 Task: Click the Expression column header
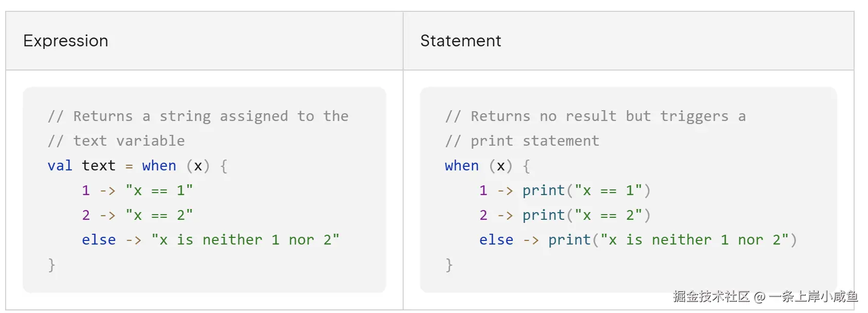(x=66, y=41)
